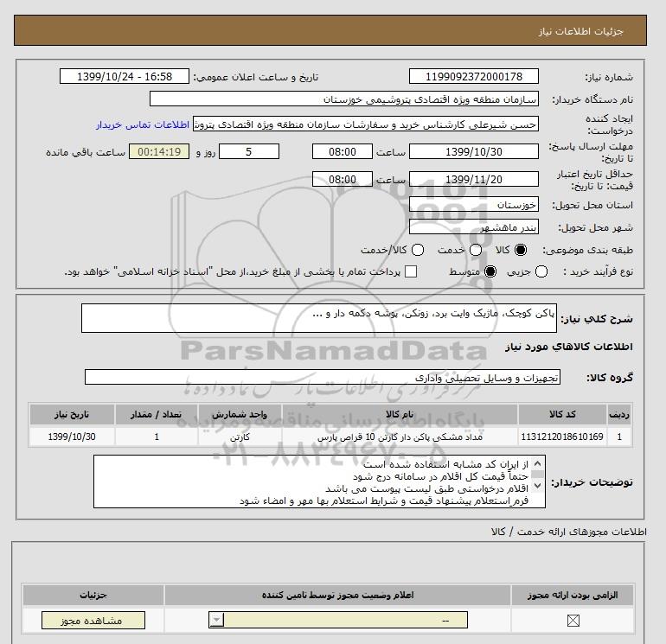The width and height of the screenshot is (666, 644).
Task: Click the جزئیات column header in permits table
Action: pos(93,596)
